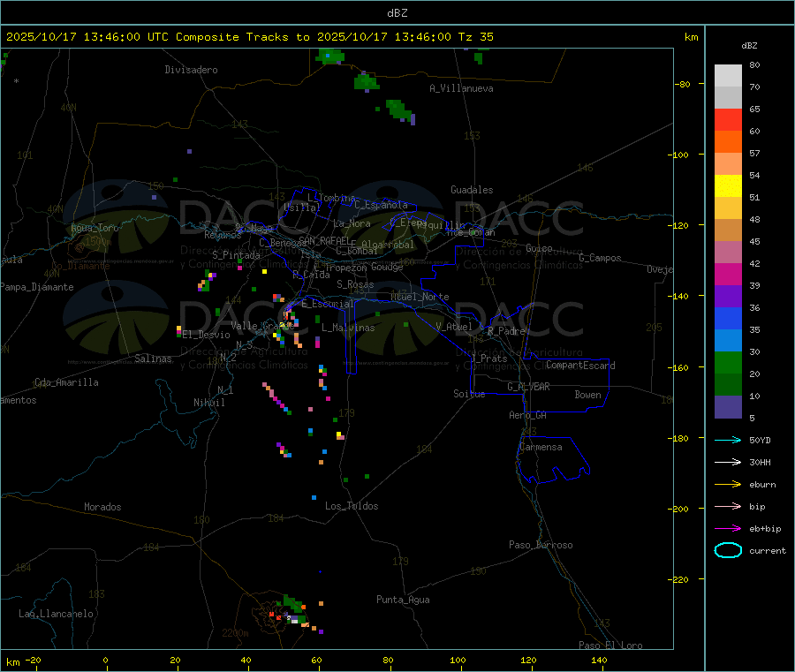Click the 'G_ALVEAR' map label
The height and width of the screenshot is (672, 795).
click(528, 387)
